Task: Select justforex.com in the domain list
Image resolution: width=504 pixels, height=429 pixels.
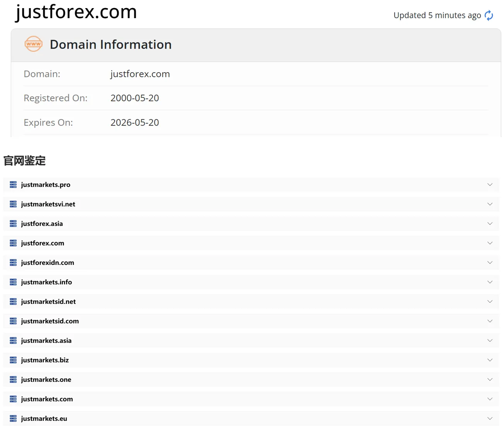Action: tap(42, 243)
